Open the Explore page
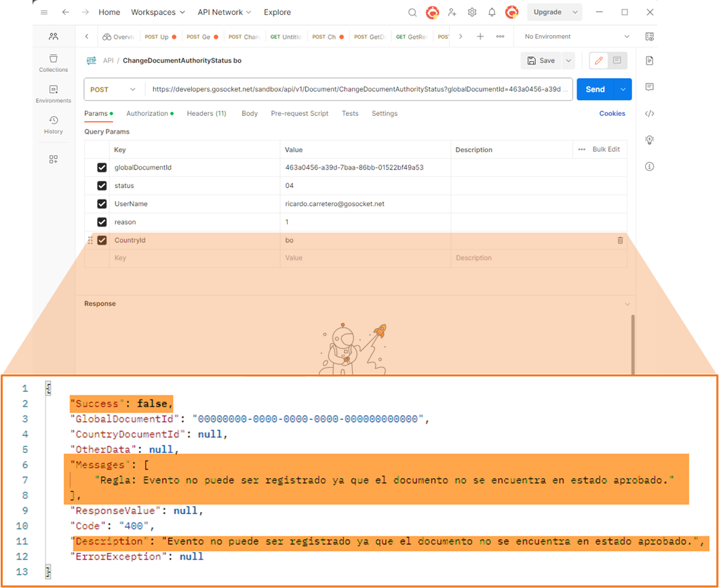 [277, 12]
